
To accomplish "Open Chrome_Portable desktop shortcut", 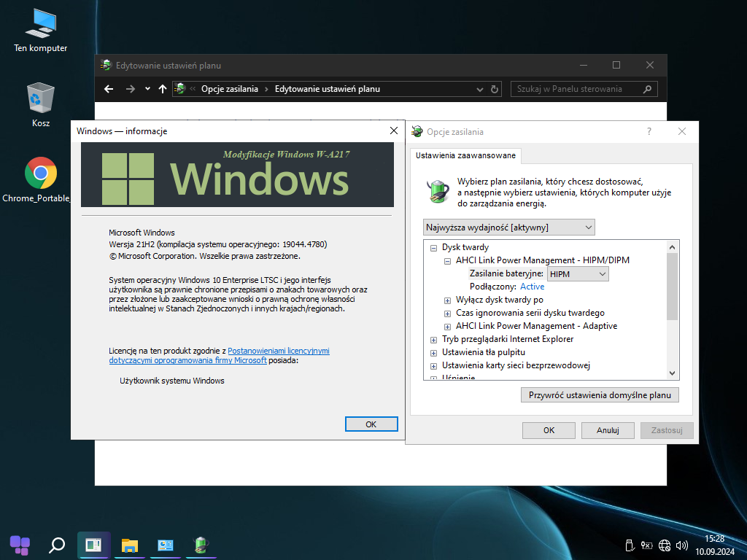I will [x=40, y=174].
